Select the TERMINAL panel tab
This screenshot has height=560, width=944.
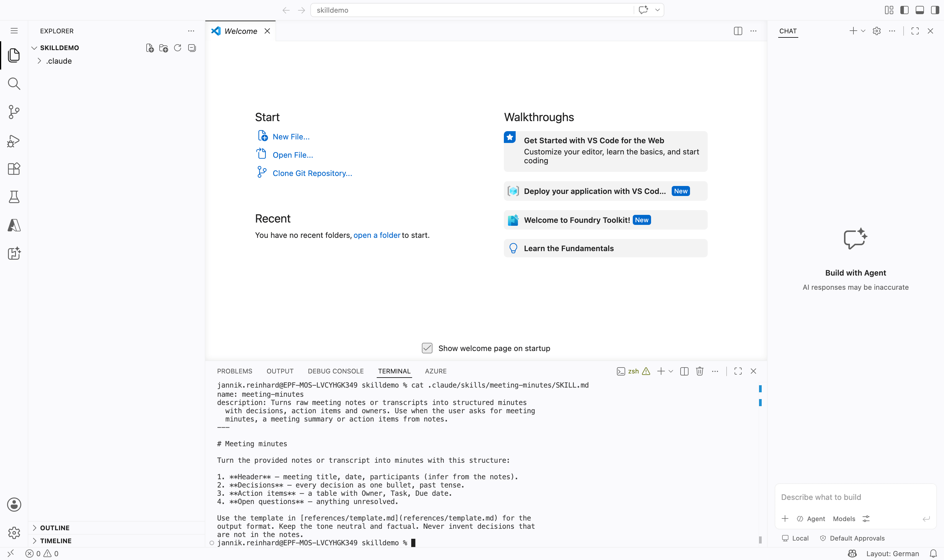click(x=394, y=371)
